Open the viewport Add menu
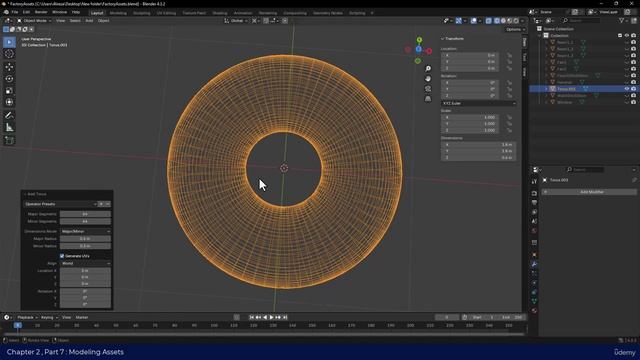The width and height of the screenshot is (640, 360). tap(89, 20)
